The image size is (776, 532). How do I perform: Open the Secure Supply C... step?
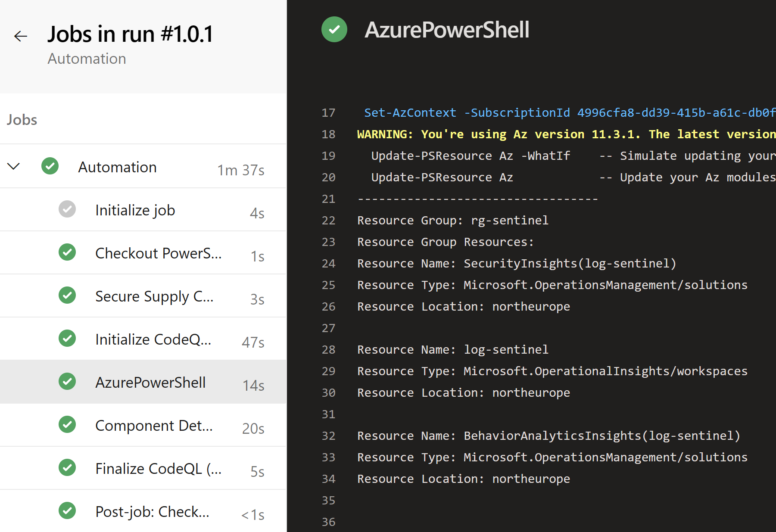tap(143, 296)
